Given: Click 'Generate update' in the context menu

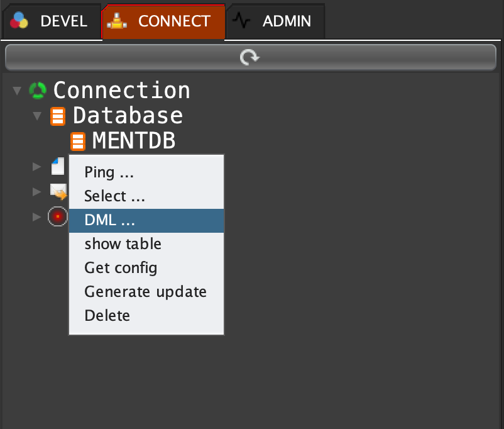Looking at the screenshot, I should click(145, 292).
